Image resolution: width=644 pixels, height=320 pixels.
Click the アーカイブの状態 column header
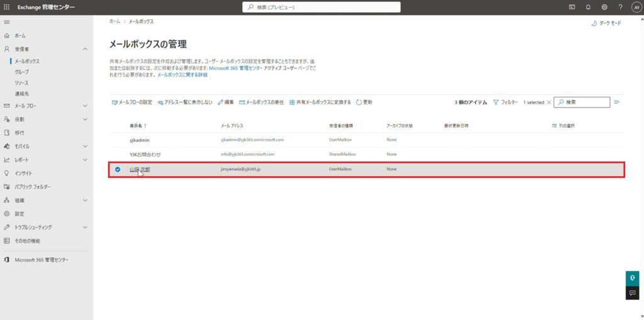(399, 126)
